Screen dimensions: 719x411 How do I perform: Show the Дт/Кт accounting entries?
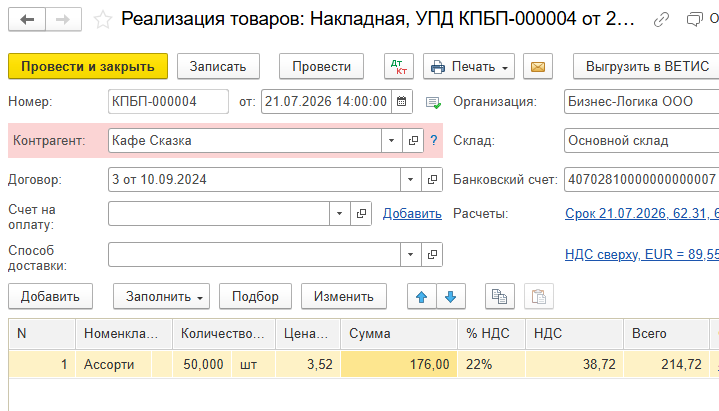tap(399, 67)
